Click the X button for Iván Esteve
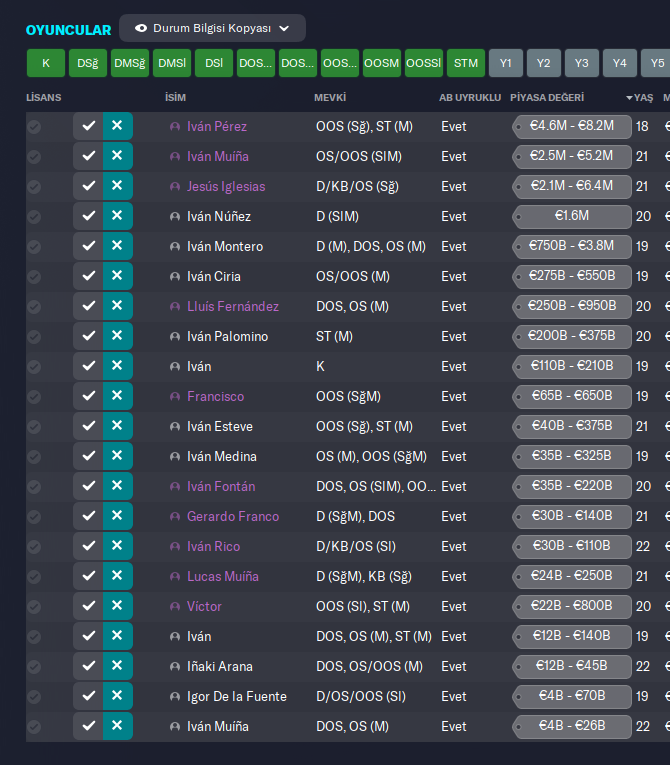This screenshot has height=765, width=670. point(118,426)
